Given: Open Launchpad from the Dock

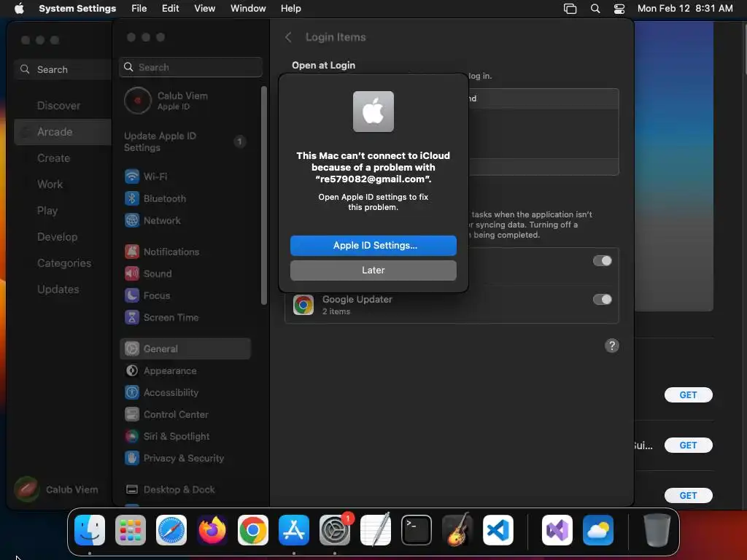Looking at the screenshot, I should tap(131, 530).
